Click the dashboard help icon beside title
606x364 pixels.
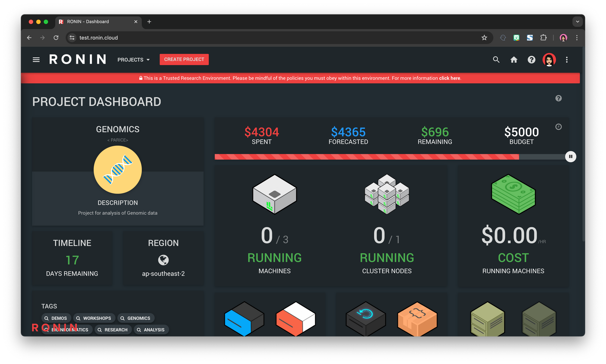558,98
